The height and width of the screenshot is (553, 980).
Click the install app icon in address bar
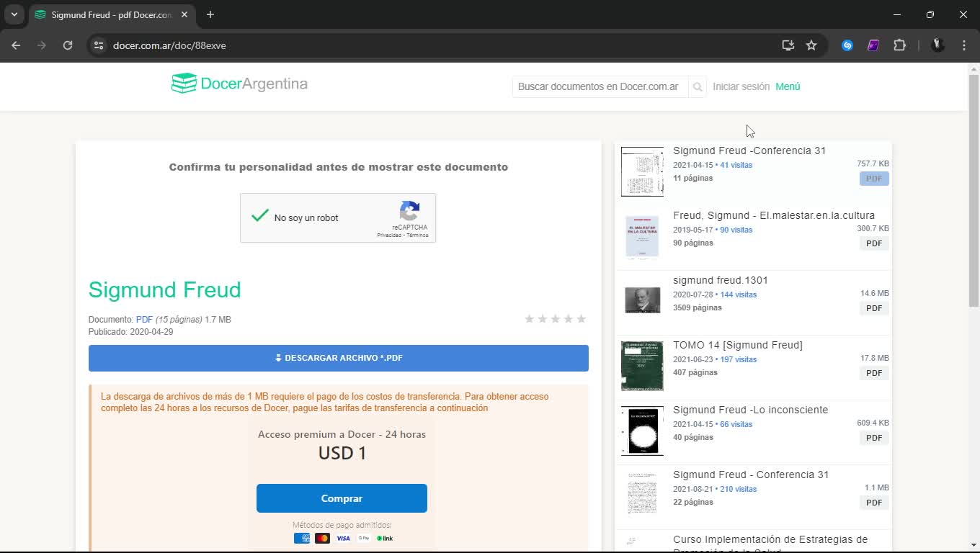(x=788, y=45)
